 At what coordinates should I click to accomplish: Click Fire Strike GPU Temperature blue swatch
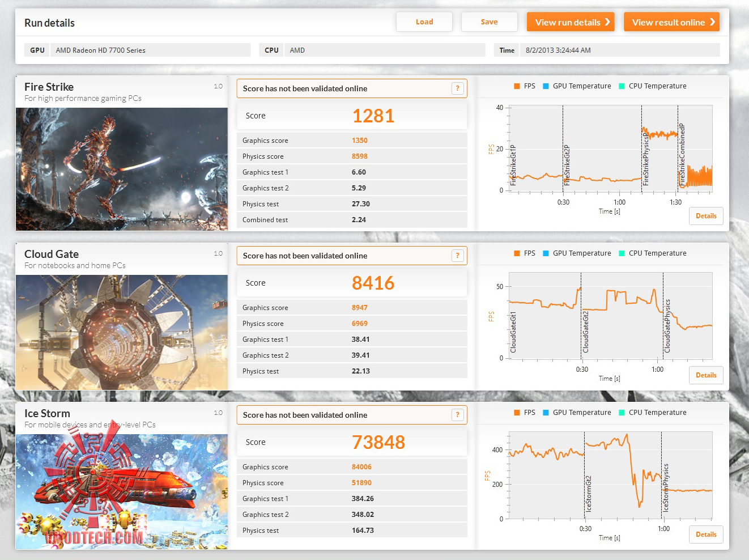click(546, 86)
